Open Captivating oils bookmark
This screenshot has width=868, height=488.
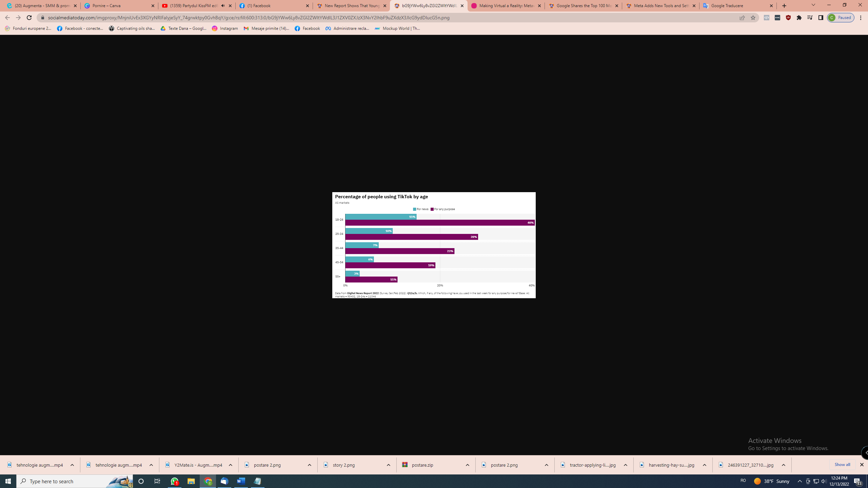(132, 28)
